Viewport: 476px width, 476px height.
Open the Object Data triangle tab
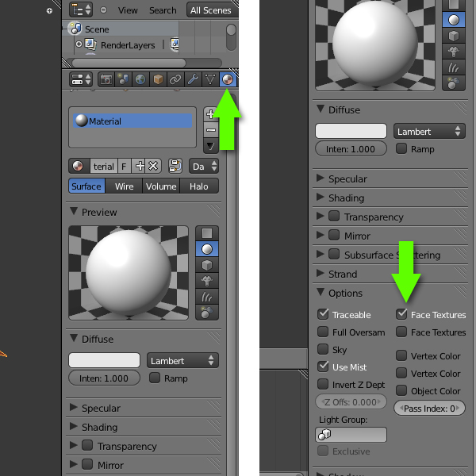tap(210, 79)
